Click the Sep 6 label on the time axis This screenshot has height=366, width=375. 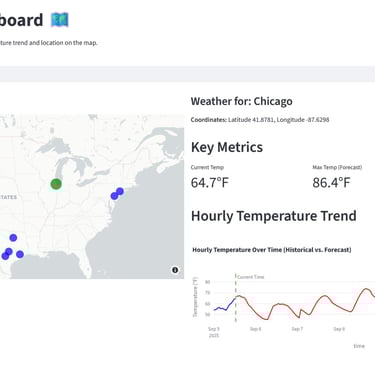click(x=256, y=329)
